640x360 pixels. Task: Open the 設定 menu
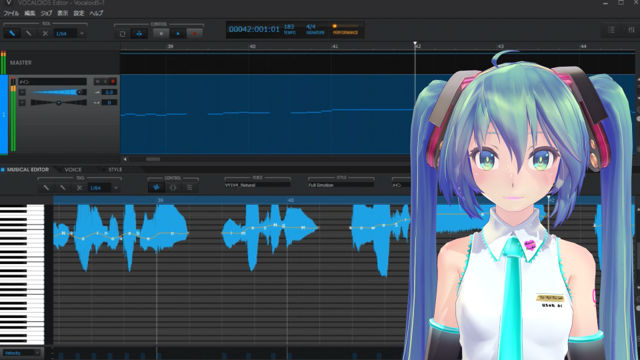point(79,13)
